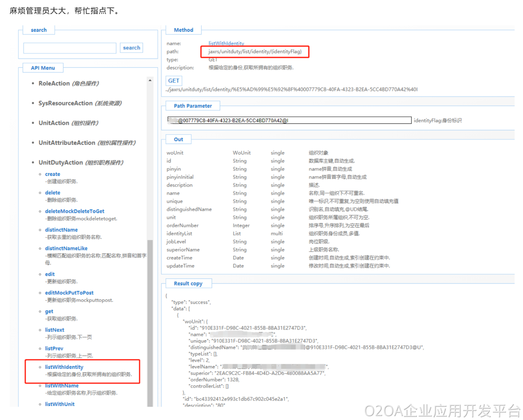Open listNext method link
The height and width of the screenshot is (420, 523).
point(54,330)
